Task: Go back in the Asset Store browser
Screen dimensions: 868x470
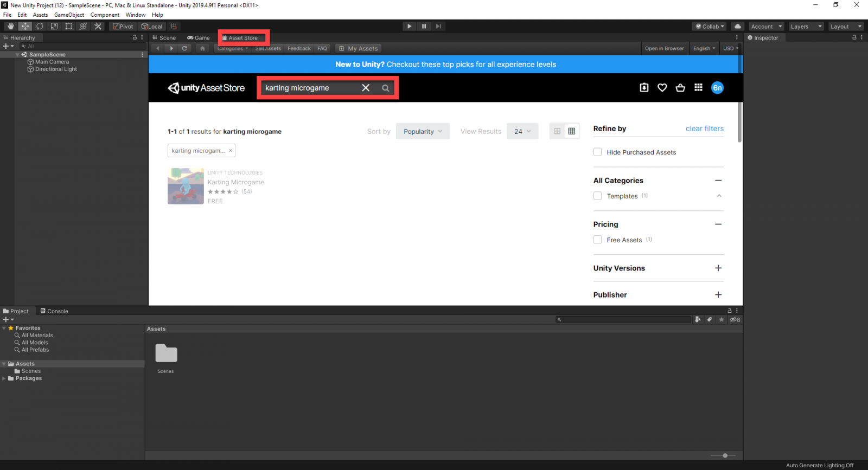Action: 158,48
